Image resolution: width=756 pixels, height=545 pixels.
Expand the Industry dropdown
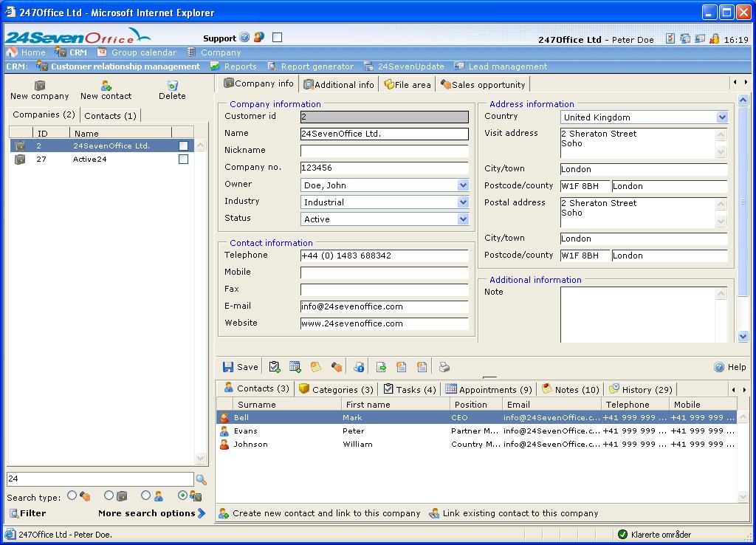tap(462, 202)
